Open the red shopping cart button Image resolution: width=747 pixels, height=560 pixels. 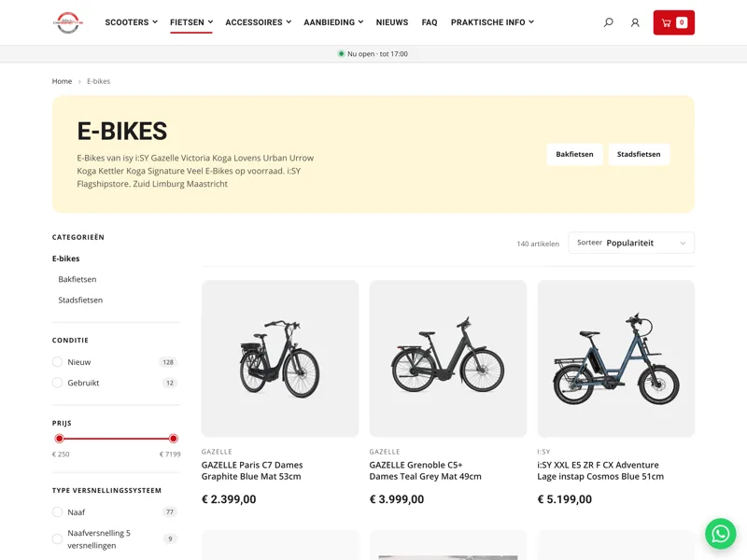[x=673, y=22]
